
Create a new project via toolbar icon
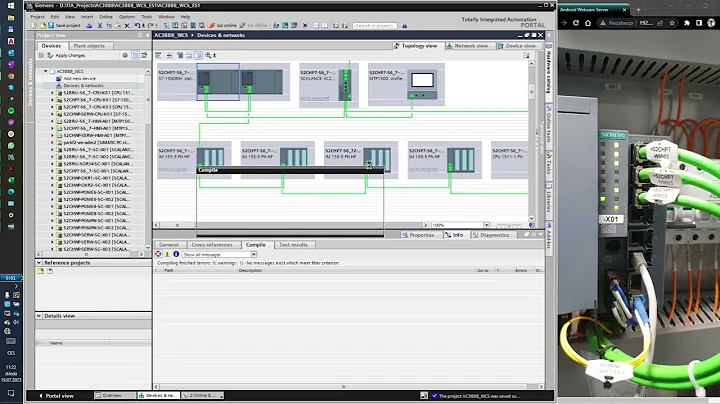(34, 26)
